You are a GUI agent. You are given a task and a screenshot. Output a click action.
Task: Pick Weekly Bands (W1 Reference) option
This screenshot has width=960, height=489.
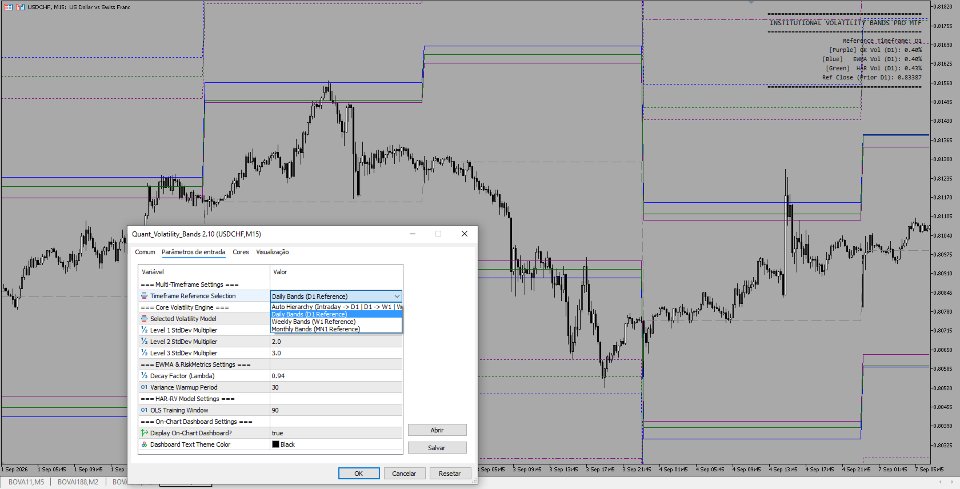coord(336,321)
